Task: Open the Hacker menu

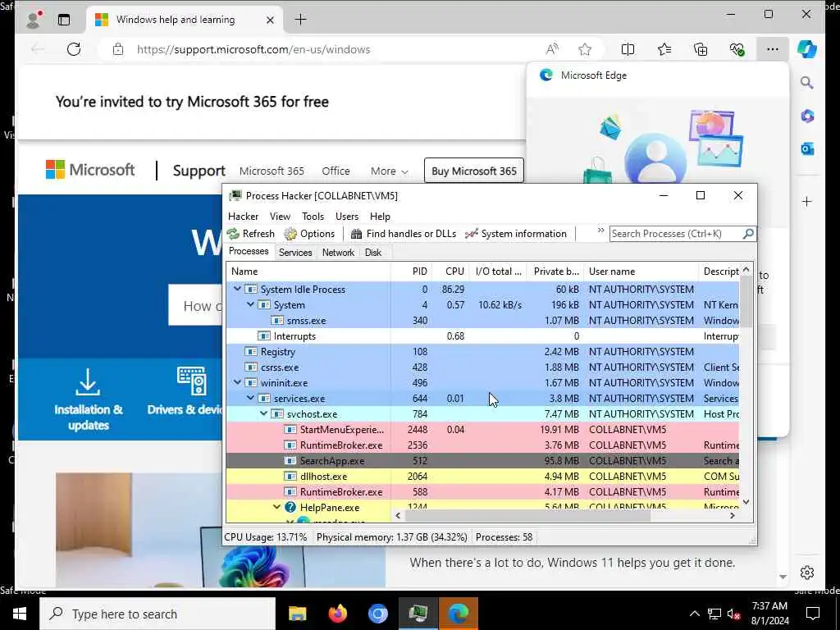Action: (243, 217)
